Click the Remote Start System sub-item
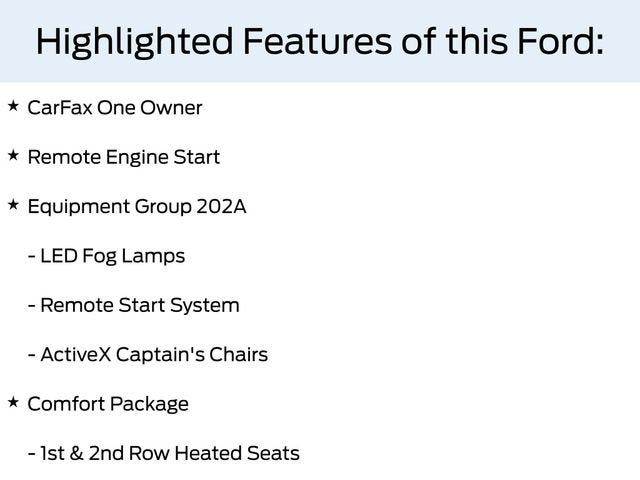This screenshot has width=640, height=480. point(140,305)
